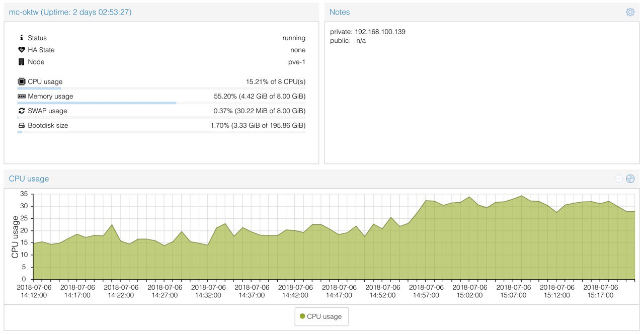This screenshot has width=644, height=334.
Task: Click the 'Memory usage' label
Action: coord(50,96)
